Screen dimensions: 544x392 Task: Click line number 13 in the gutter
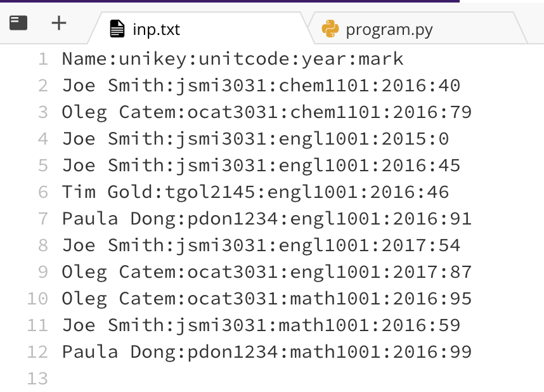pyautogui.click(x=37, y=378)
